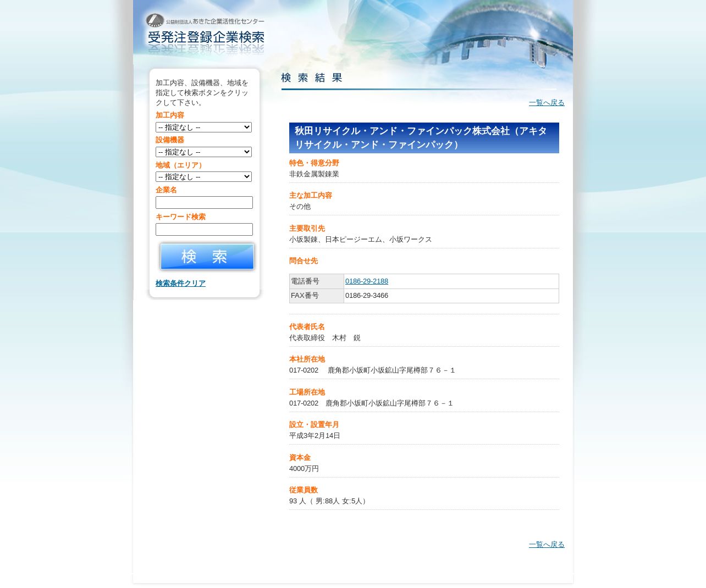
Task: Open the 設備機器 dropdown
Action: 203,152
